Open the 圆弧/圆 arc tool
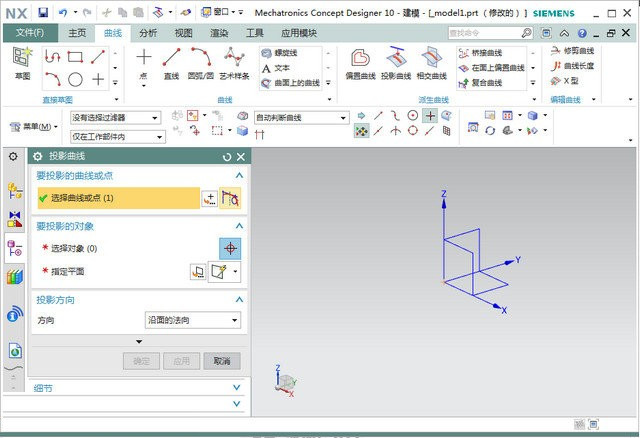 click(x=201, y=63)
